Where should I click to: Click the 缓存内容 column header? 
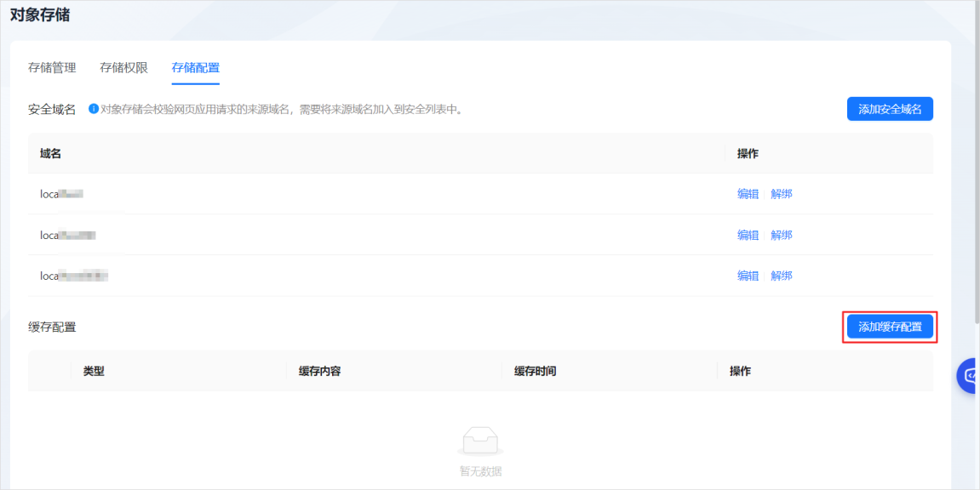click(319, 372)
